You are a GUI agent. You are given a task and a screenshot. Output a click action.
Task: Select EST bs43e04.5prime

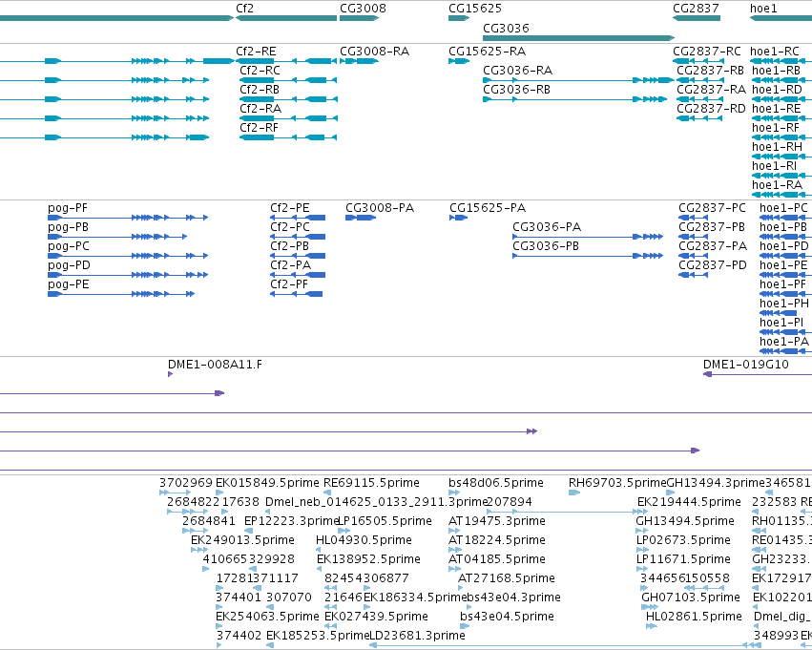[465, 626]
